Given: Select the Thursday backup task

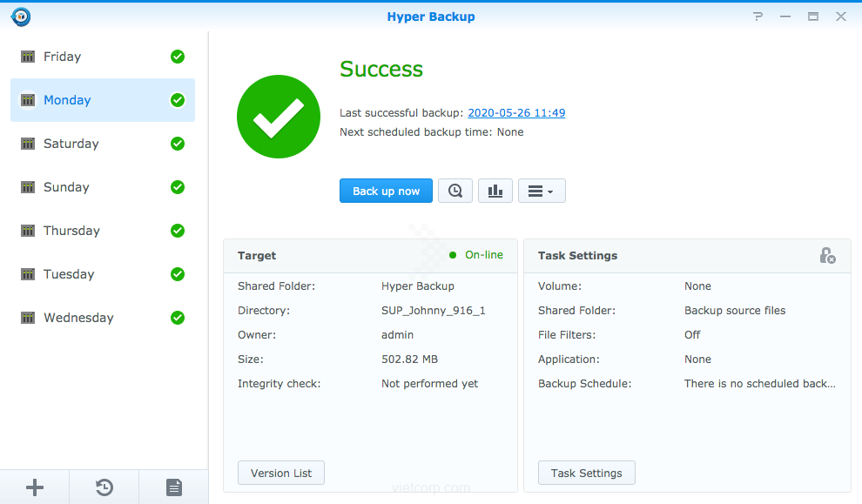Looking at the screenshot, I should [x=102, y=231].
